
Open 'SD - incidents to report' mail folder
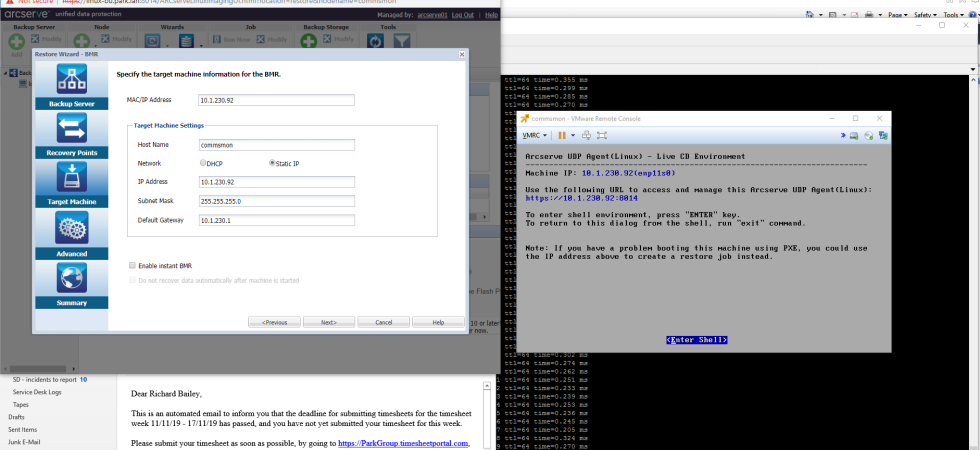[44, 379]
